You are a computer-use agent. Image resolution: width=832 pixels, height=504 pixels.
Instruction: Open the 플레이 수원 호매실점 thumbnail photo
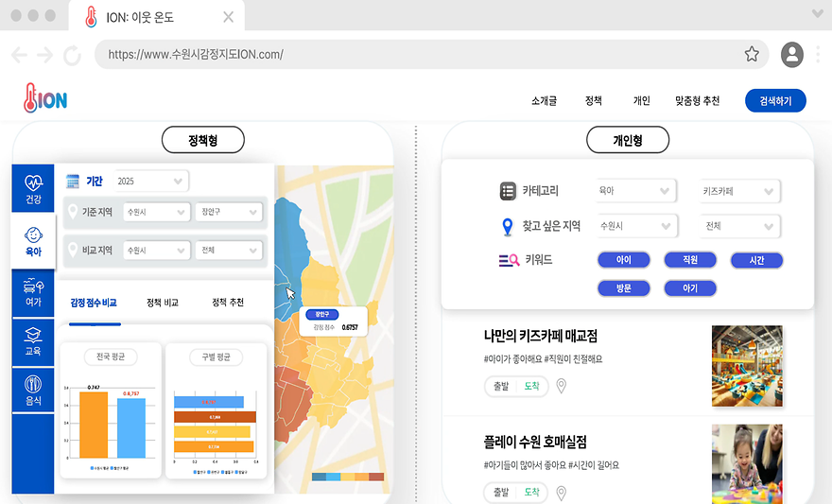click(x=747, y=460)
